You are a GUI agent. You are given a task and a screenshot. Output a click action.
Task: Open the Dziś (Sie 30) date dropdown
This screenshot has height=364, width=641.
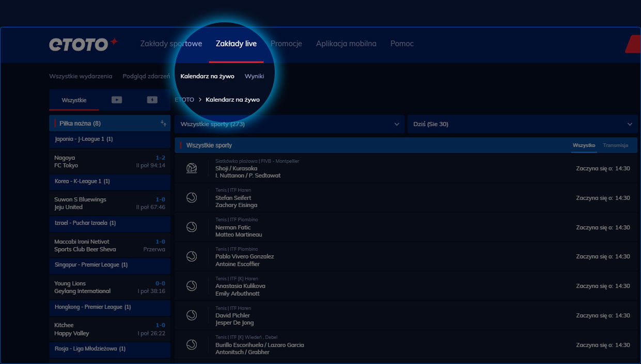point(523,124)
